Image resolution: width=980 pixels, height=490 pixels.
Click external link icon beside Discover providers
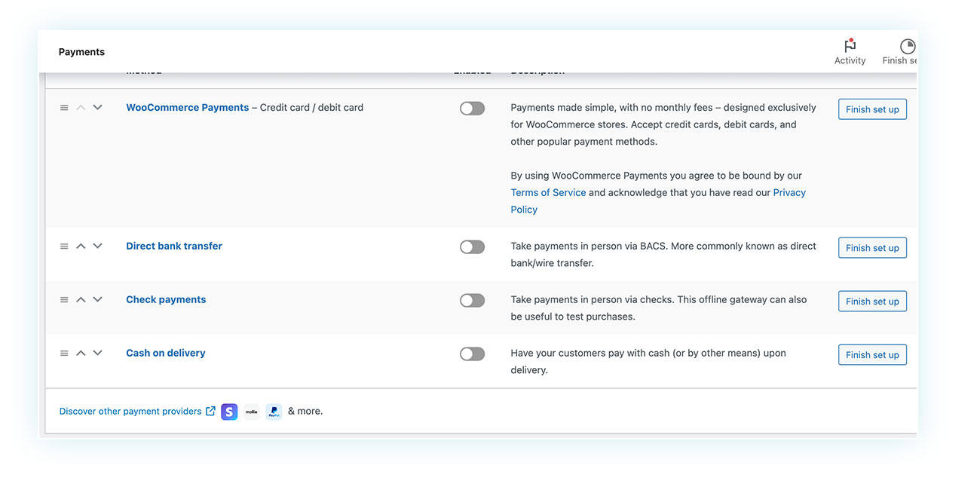pyautogui.click(x=210, y=411)
